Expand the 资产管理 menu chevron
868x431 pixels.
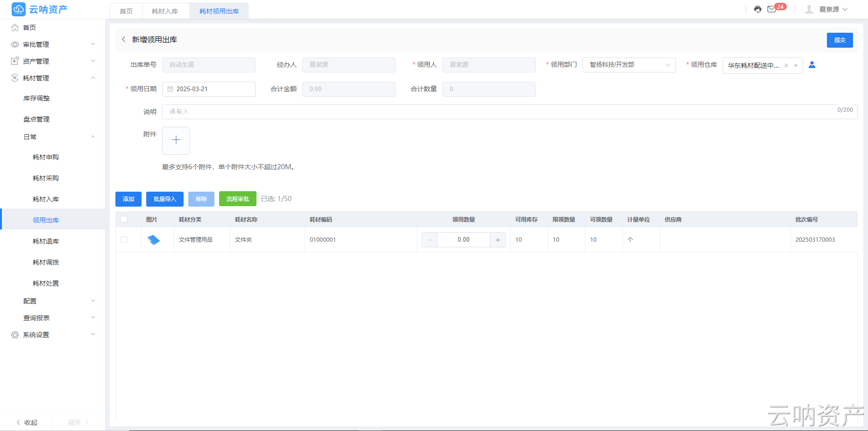click(x=93, y=61)
